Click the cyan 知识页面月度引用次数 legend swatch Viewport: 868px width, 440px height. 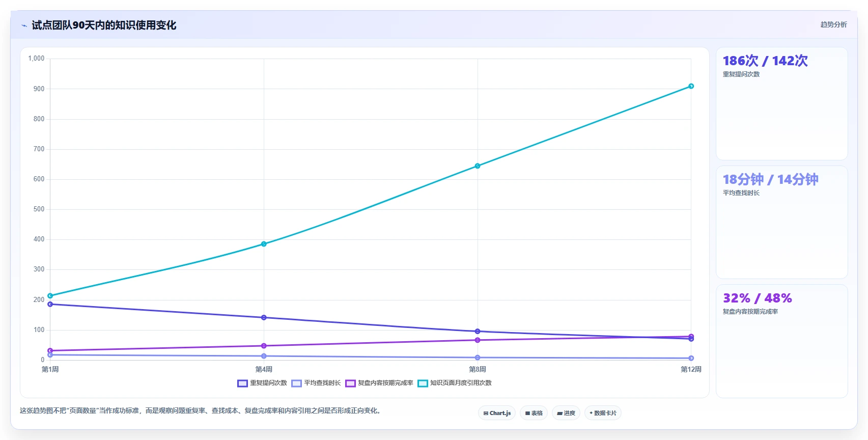pyautogui.click(x=423, y=383)
